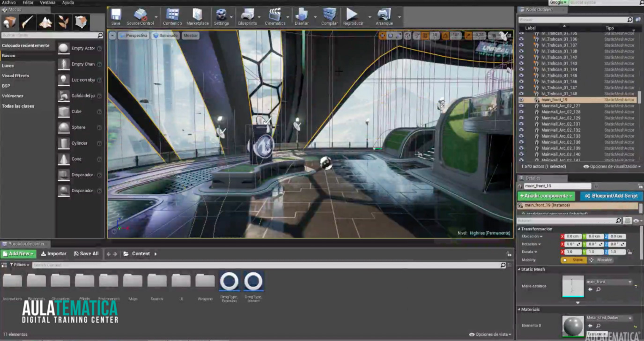Select the Place mode icon
Image resolution: width=644 pixels, height=341 pixels.
[9, 22]
